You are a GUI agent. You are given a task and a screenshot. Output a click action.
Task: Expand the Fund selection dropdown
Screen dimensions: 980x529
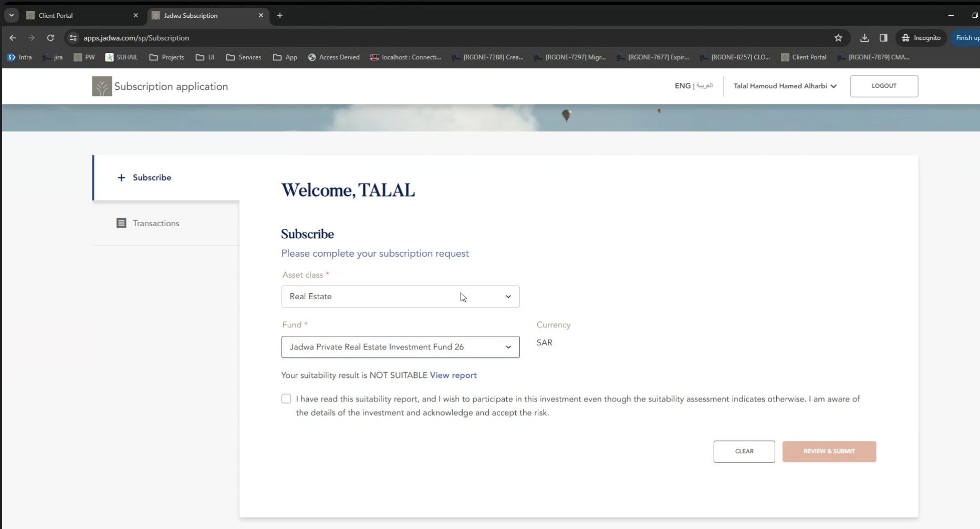[x=400, y=347]
